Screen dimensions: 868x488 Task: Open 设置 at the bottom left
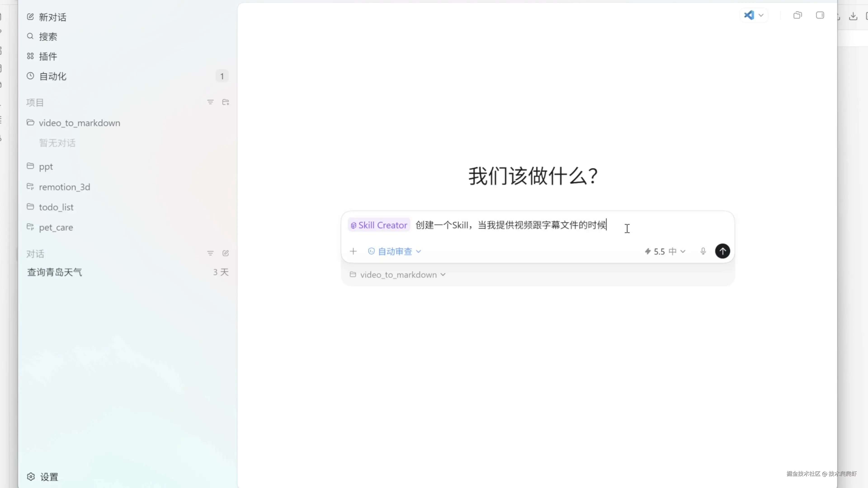coord(49,477)
